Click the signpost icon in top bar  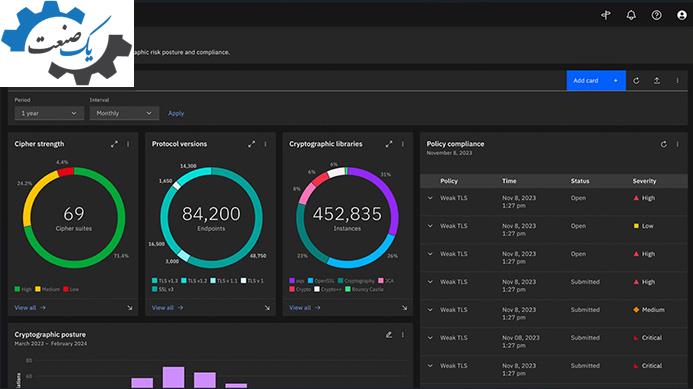(605, 15)
